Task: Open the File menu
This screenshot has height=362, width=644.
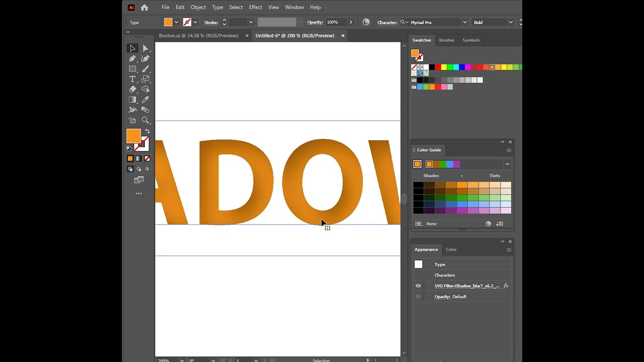Action: coord(166,8)
